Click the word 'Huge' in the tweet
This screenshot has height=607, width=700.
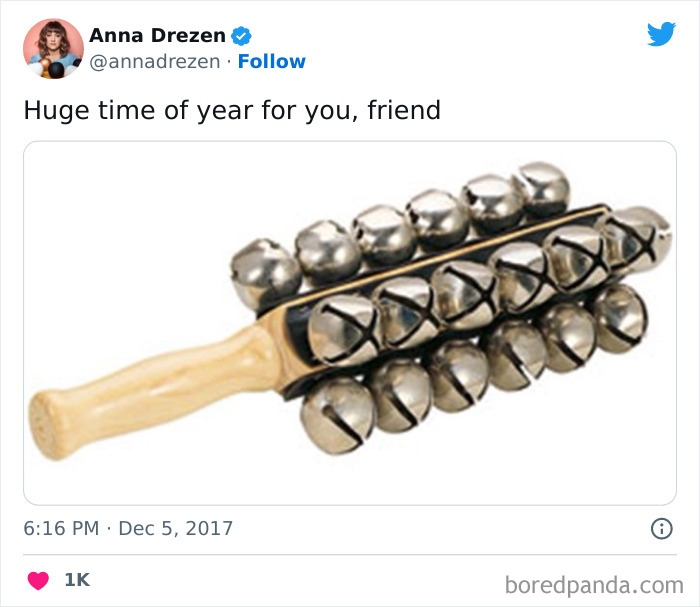tap(56, 111)
